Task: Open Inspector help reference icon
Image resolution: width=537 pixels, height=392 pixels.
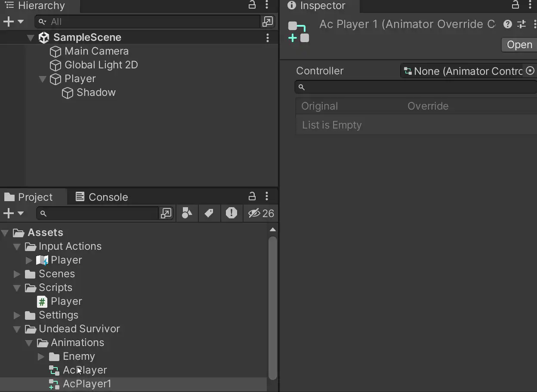Action: click(508, 24)
